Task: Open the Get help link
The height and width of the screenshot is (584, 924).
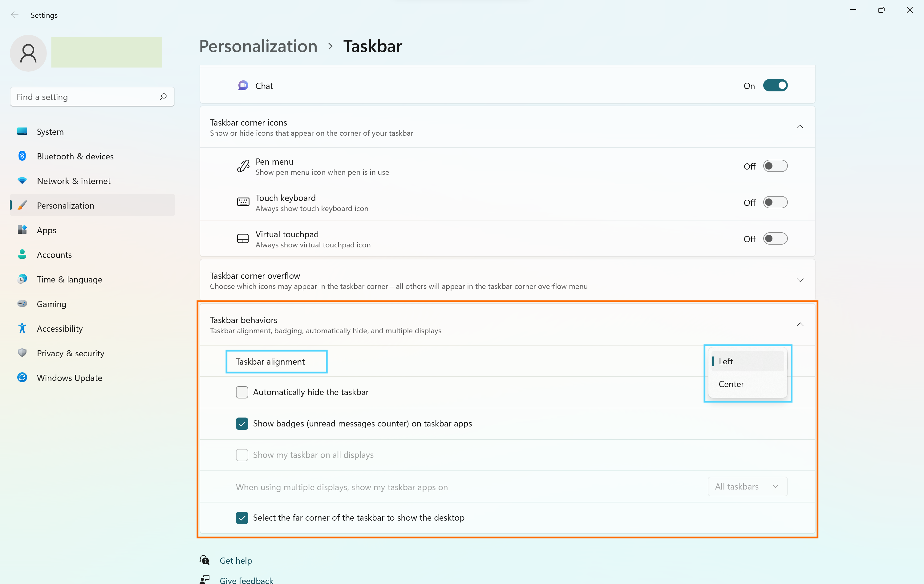Action: tap(236, 561)
